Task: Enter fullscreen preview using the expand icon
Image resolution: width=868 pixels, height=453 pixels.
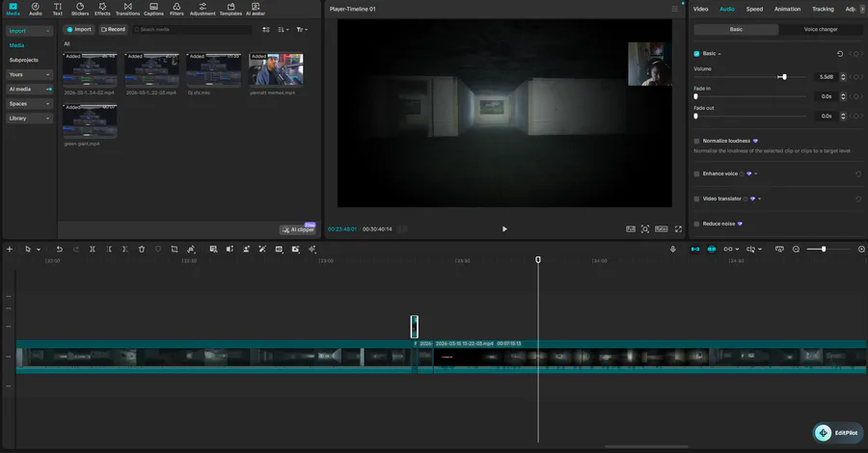Action: click(x=678, y=228)
